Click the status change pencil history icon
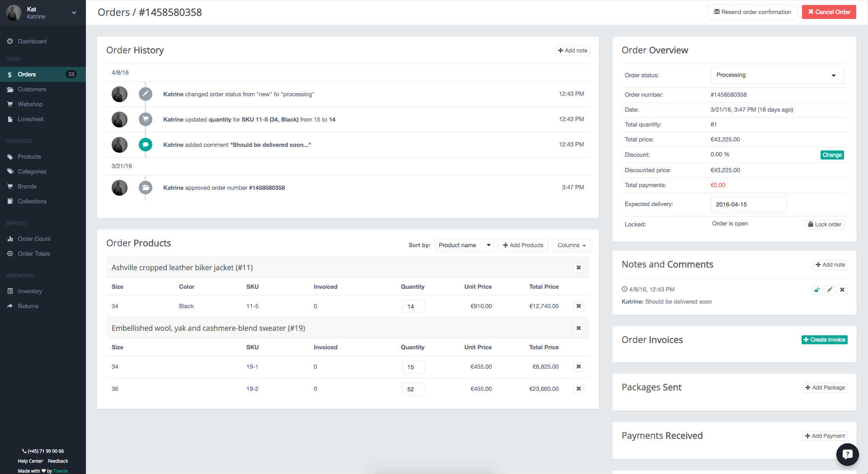This screenshot has height=474, width=868. point(145,94)
